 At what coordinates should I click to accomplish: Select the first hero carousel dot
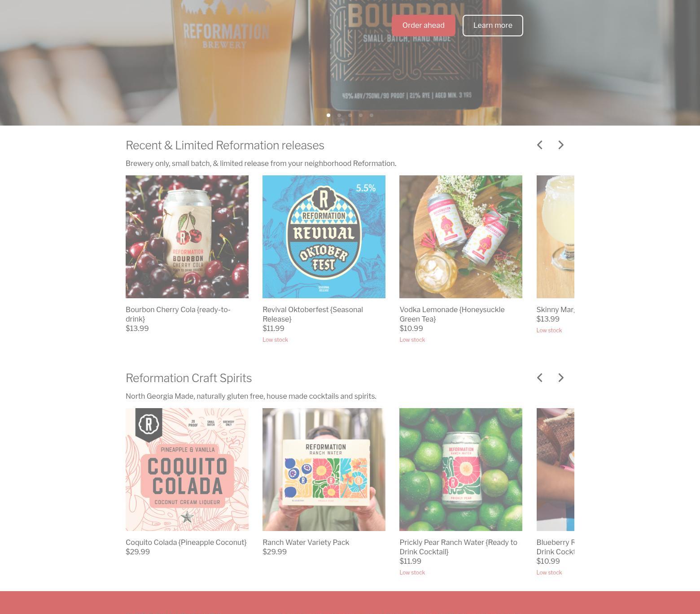[328, 115]
